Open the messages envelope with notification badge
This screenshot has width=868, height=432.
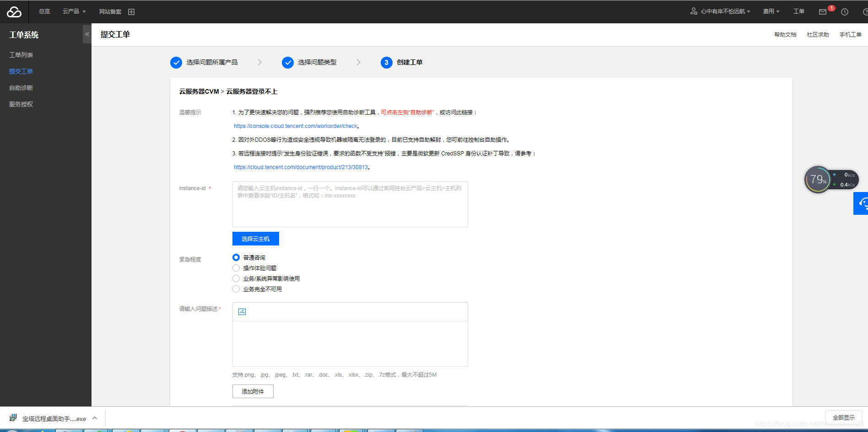(x=821, y=11)
